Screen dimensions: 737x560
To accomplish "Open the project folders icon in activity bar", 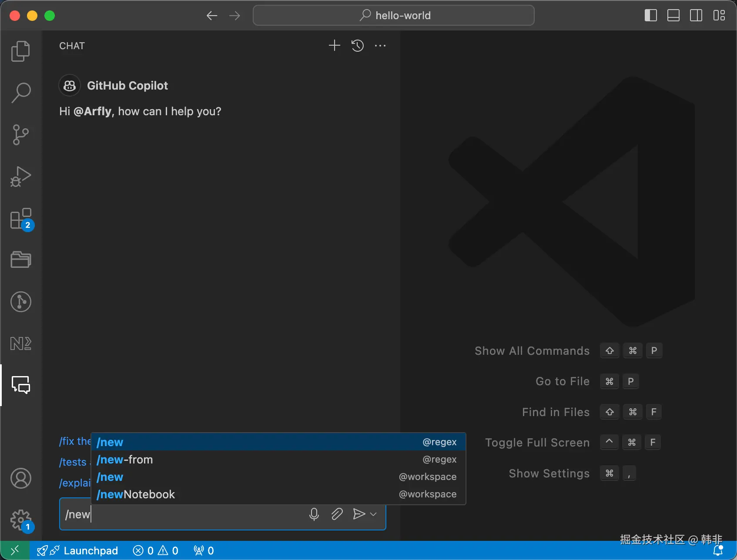I will pos(20,260).
